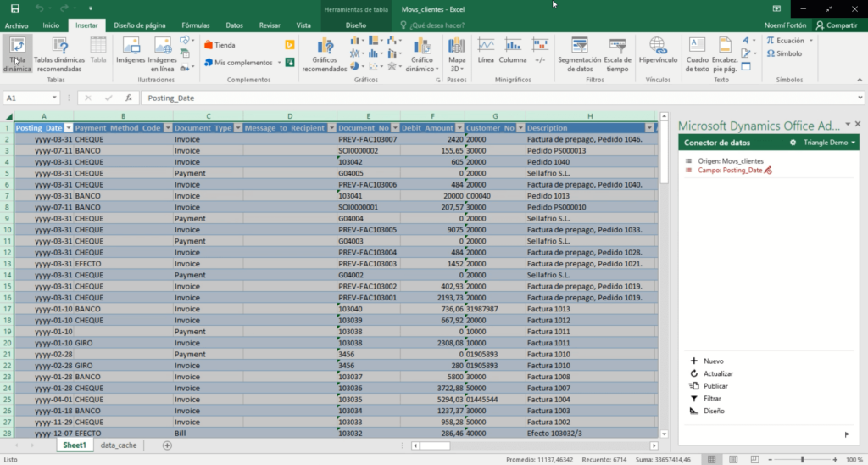Viewport: 868px width, 465px height.
Task: Expand the Mis complementos dropdown
Action: pyautogui.click(x=278, y=63)
